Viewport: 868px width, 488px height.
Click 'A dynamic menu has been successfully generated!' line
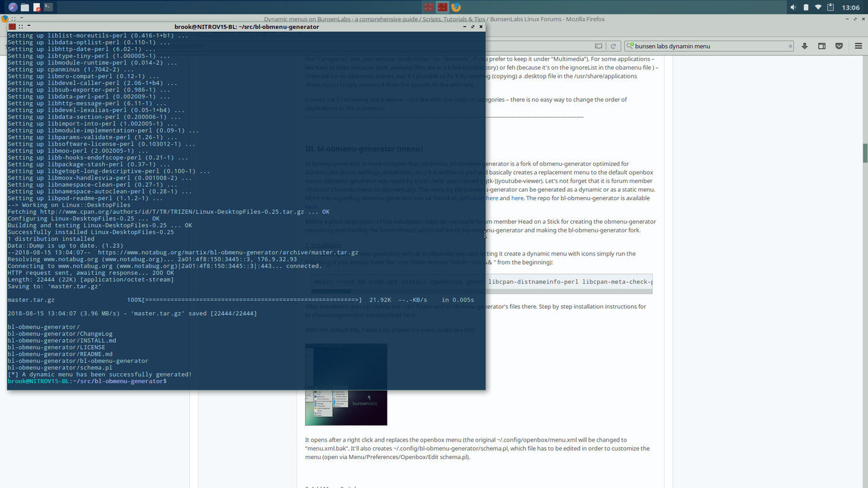coord(99,374)
